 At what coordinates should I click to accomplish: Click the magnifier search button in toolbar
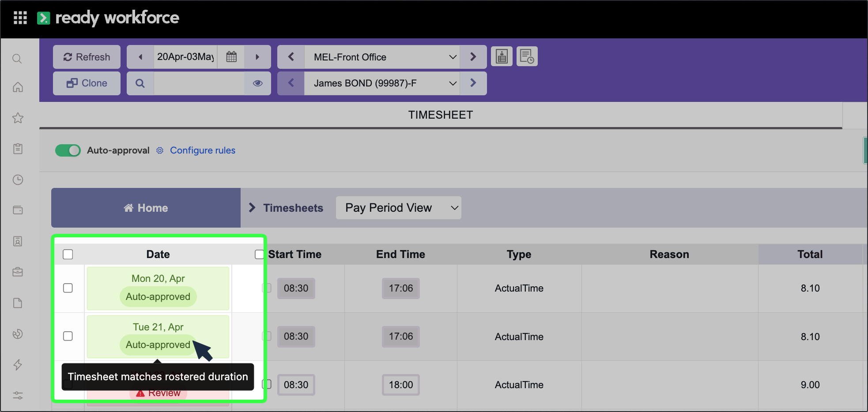click(x=140, y=83)
